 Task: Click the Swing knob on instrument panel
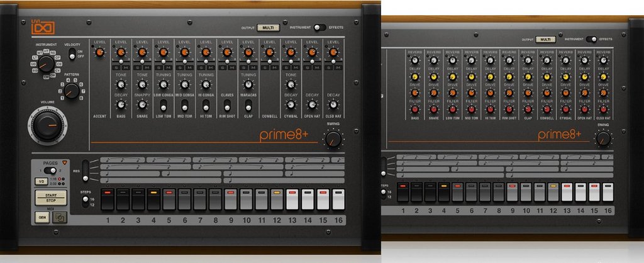click(x=333, y=139)
